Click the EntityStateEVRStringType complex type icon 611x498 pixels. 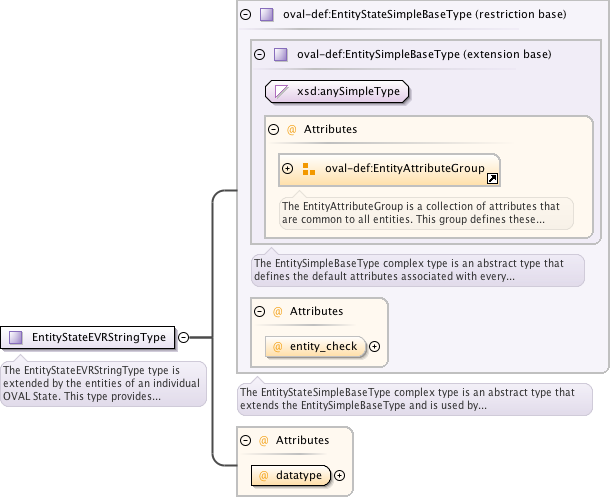[x=16, y=338]
